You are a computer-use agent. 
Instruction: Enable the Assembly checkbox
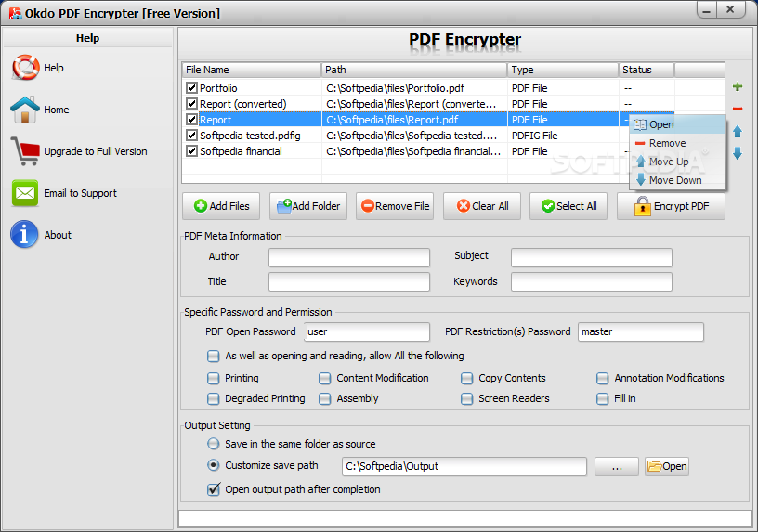click(x=325, y=398)
